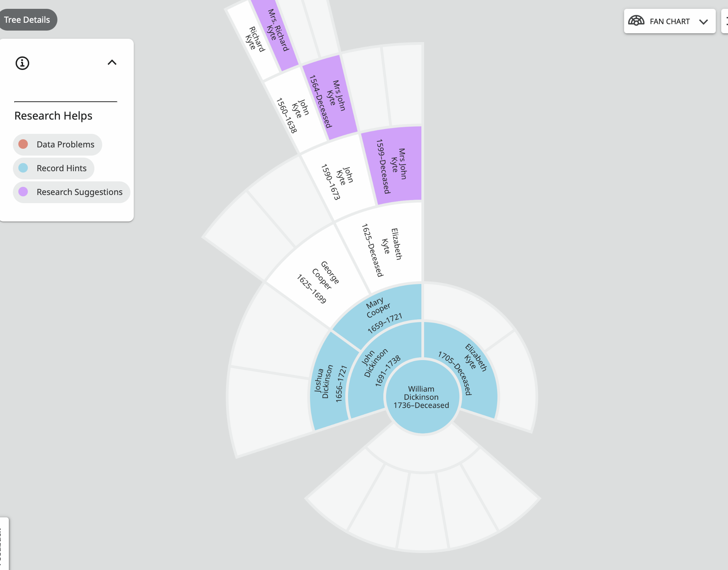728x570 pixels.
Task: Click the blue Record Hints dot
Action: tap(23, 168)
